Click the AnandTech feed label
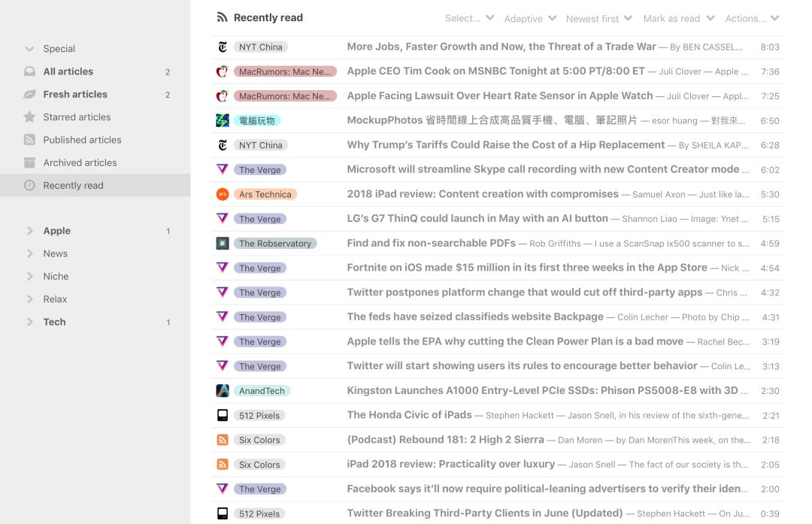 coord(262,391)
